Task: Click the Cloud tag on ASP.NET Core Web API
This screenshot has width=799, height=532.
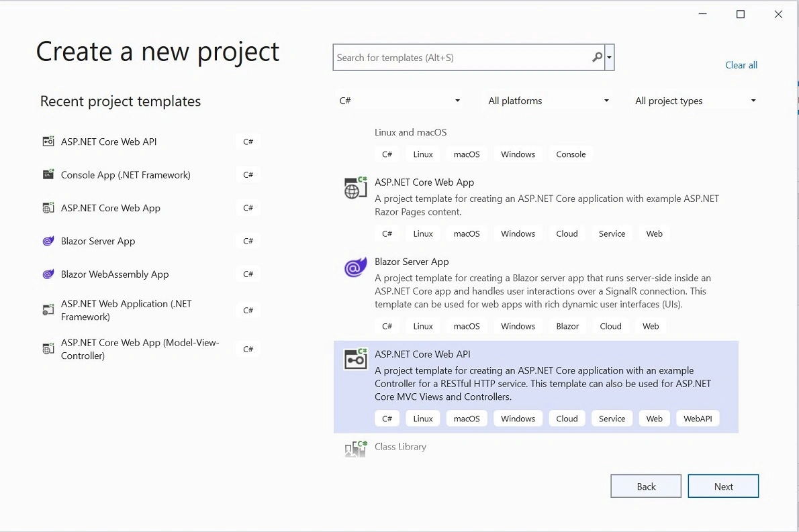Action: tap(567, 419)
